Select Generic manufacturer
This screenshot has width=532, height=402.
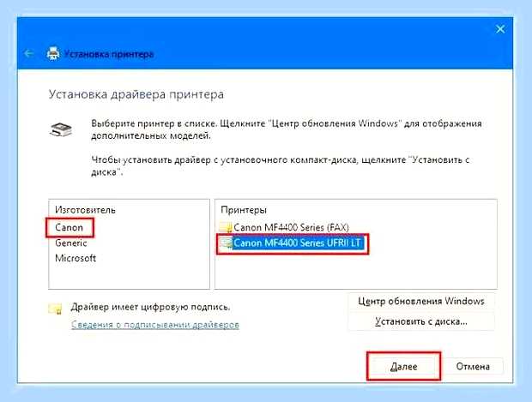[x=71, y=243]
